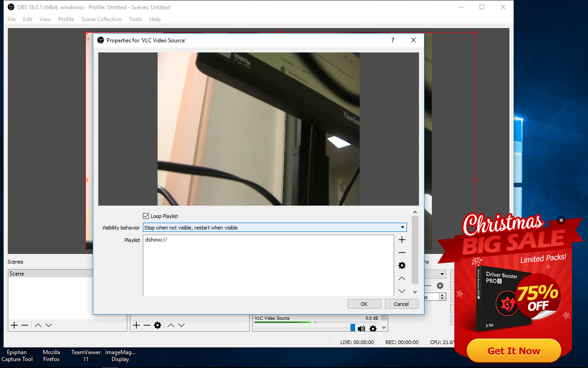Open VLC Video Source mixer settings gear
Screen dimensions: 588x368
373,328
